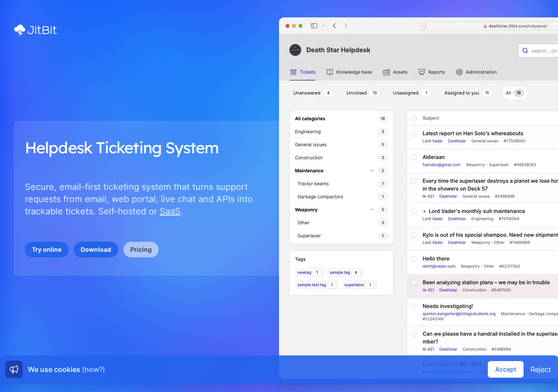Click the browser forward arrow
Screen dimensions: 558x392
(x=346, y=26)
